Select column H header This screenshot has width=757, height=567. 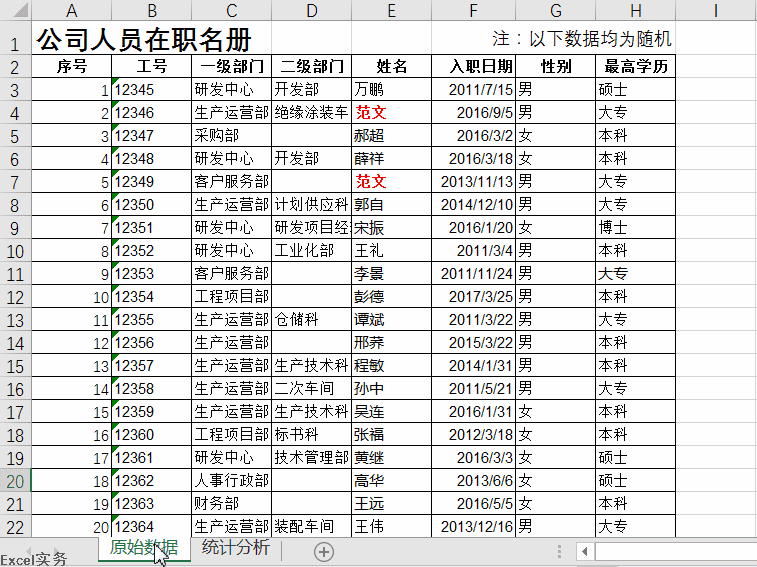635,10
